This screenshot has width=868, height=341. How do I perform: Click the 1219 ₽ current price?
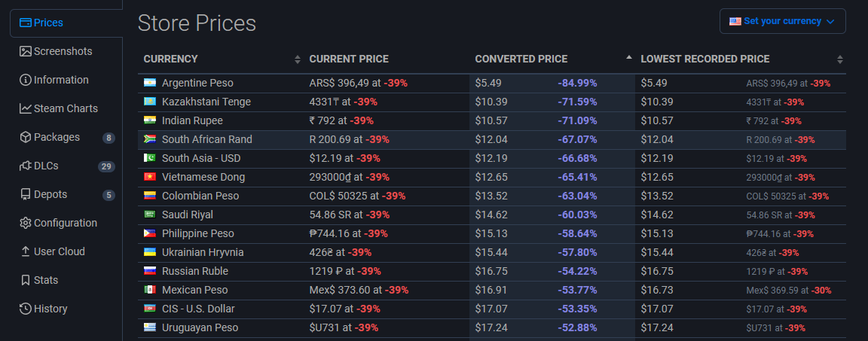tap(325, 271)
